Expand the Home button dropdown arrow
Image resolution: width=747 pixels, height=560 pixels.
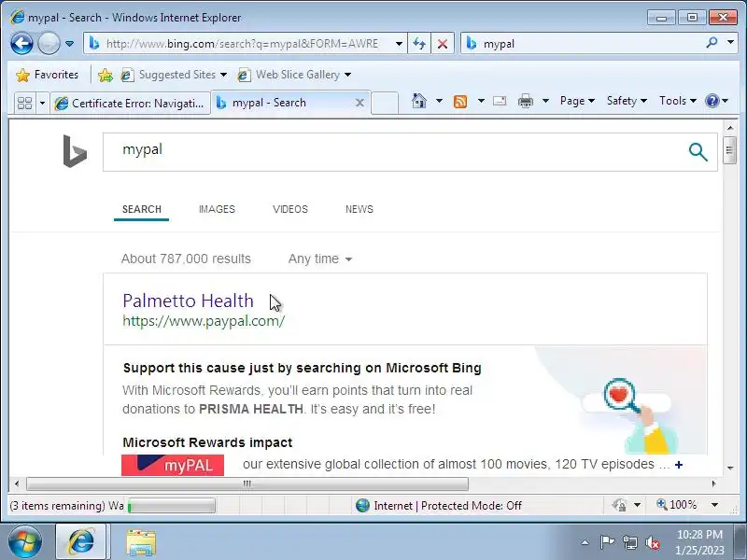click(x=439, y=101)
